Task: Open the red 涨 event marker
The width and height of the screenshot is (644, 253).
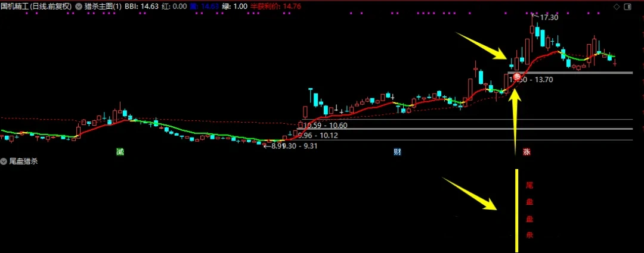Action: (527, 152)
